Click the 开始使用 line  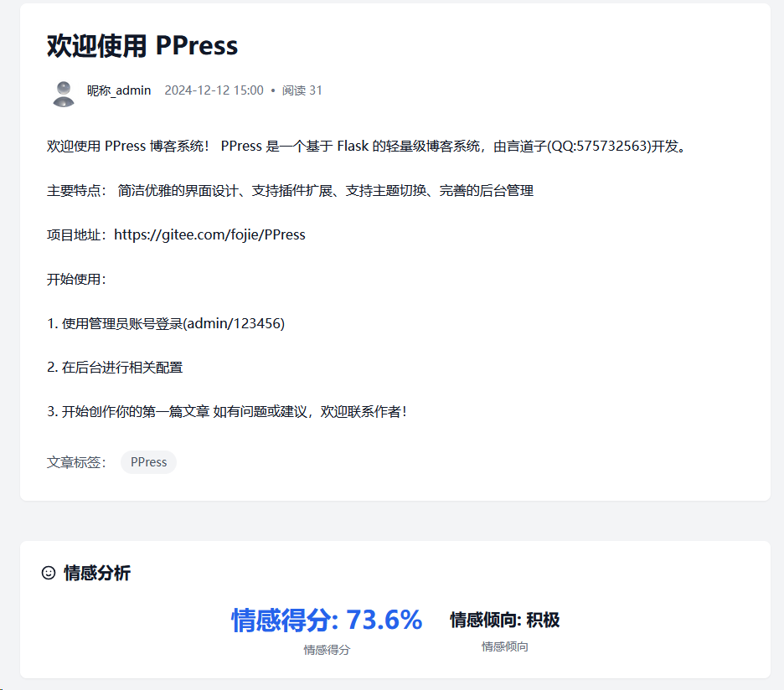(x=76, y=280)
